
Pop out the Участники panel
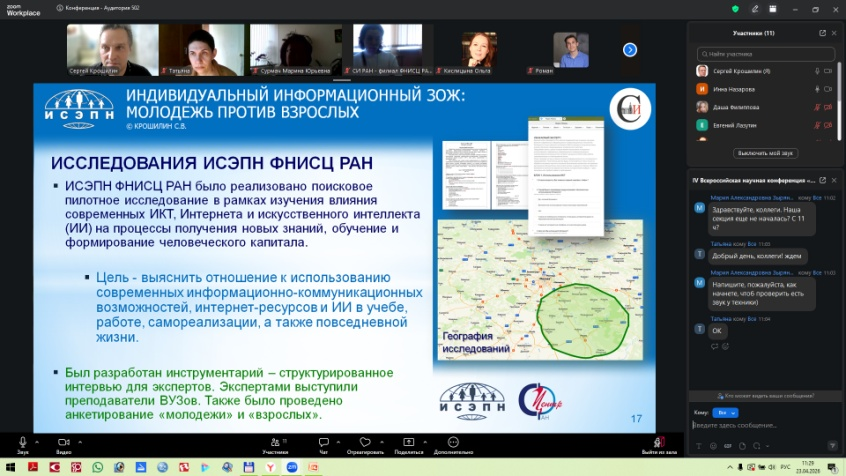822,33
